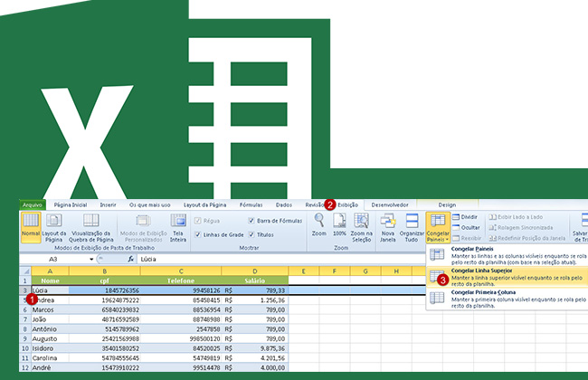This screenshot has width=588, height=380.
Task: Open the Os que mais uso tab
Action: [x=149, y=204]
